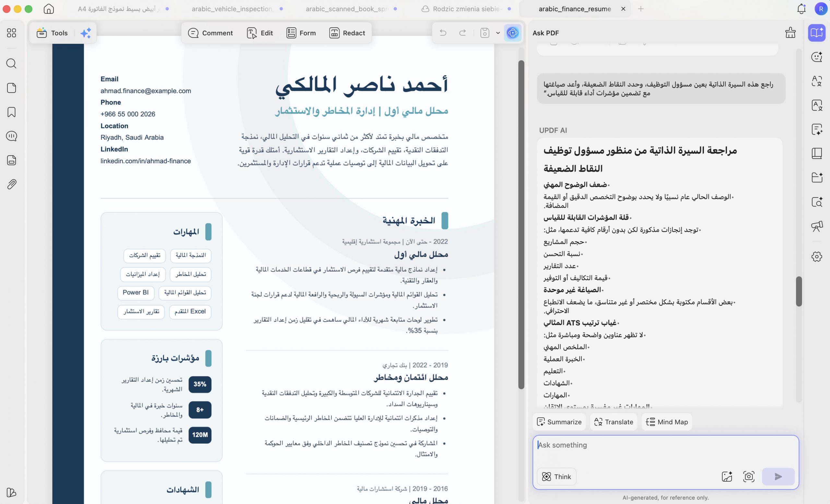Open the Tools menu
The height and width of the screenshot is (504, 830).
(x=52, y=33)
